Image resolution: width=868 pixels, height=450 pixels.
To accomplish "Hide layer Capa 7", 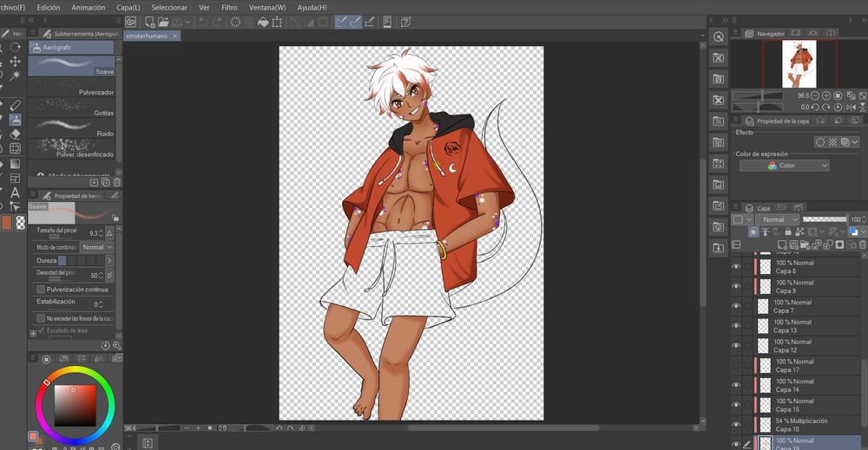I will 736,306.
